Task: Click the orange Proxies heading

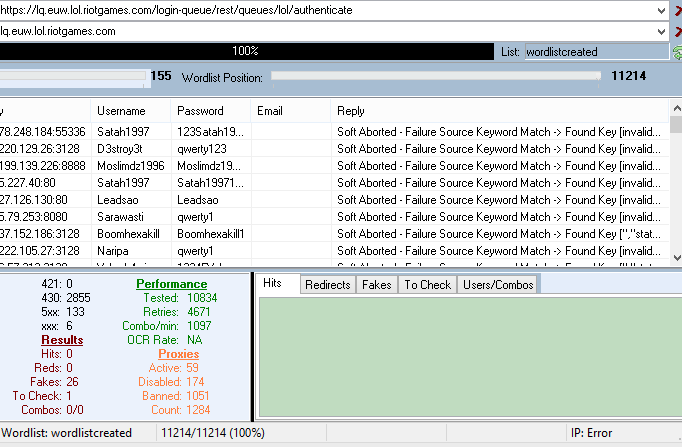Action: [x=179, y=354]
